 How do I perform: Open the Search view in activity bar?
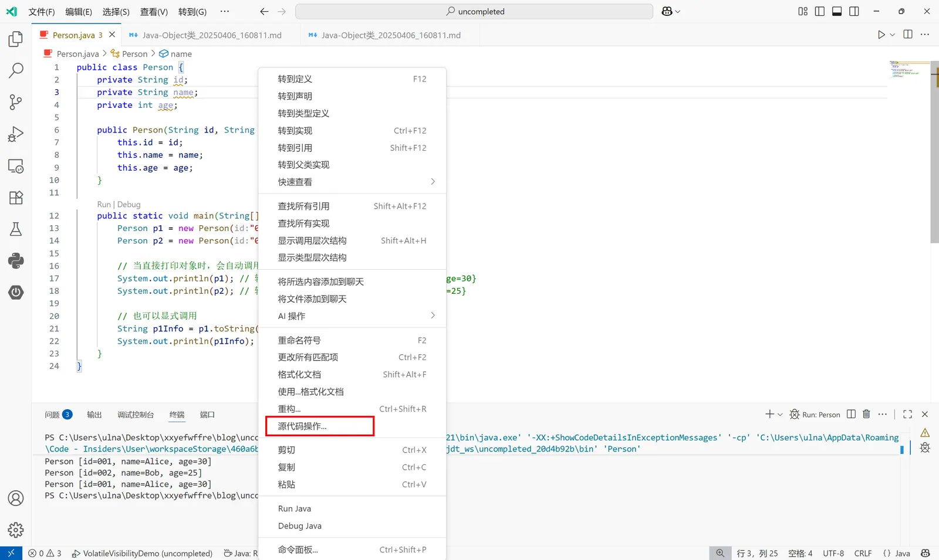(16, 70)
